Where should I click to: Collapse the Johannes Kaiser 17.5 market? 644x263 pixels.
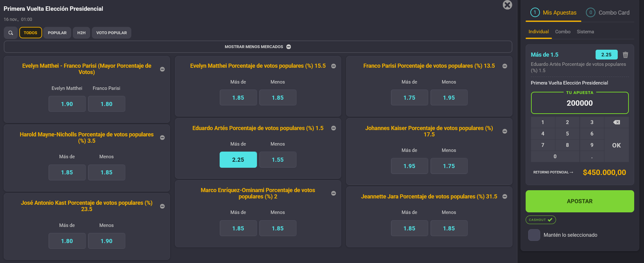[505, 131]
